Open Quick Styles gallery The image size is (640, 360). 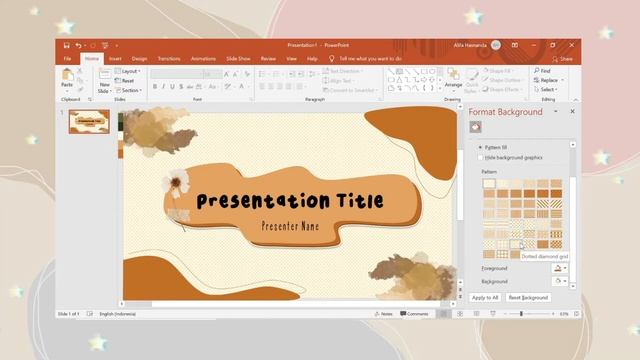tap(472, 81)
